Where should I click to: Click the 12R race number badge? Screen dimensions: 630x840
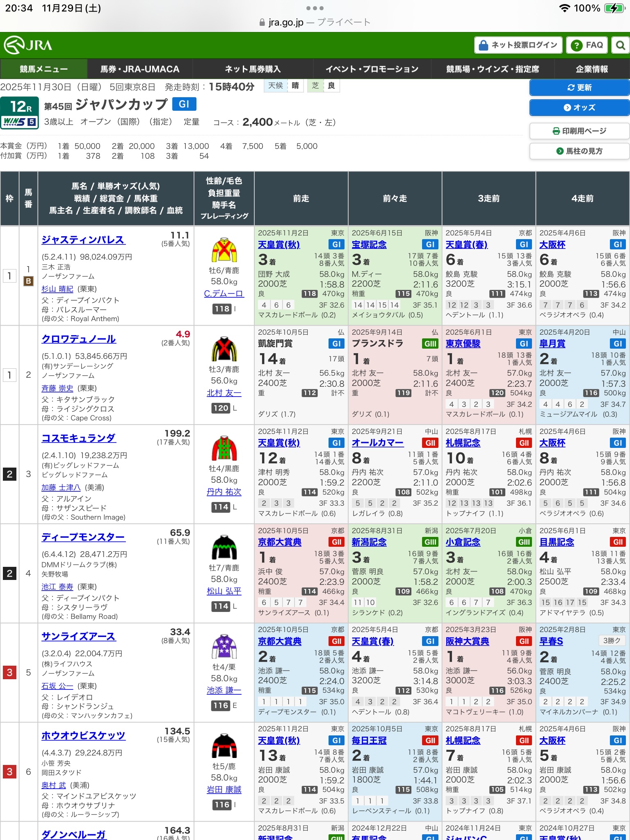[x=20, y=107]
